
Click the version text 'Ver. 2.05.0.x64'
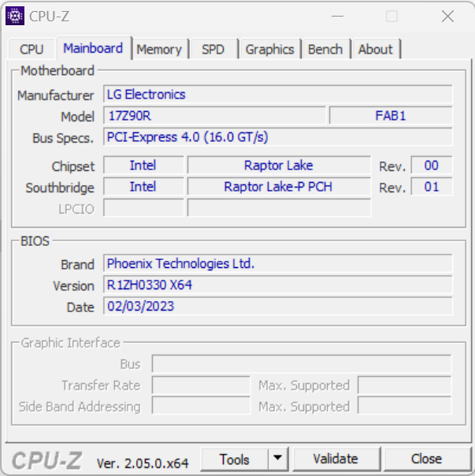click(x=143, y=463)
